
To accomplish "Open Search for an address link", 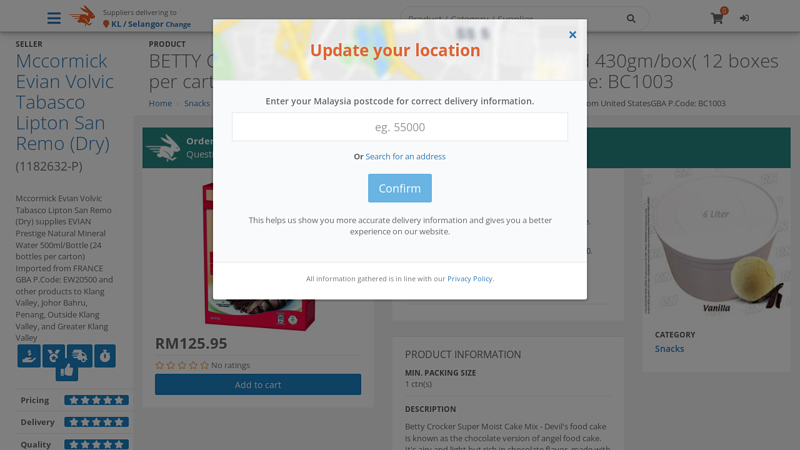I will tap(405, 157).
